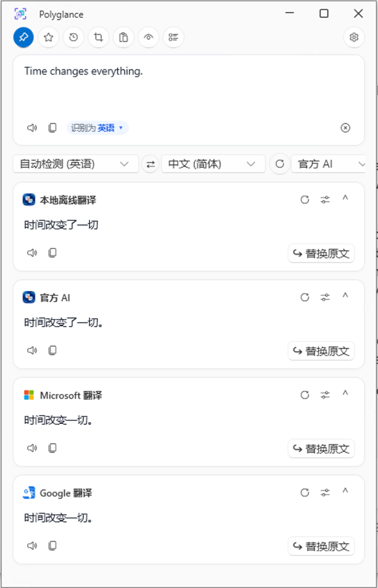Open favorites star icon in toolbar
Viewport: 378px width, 588px height.
coord(48,37)
